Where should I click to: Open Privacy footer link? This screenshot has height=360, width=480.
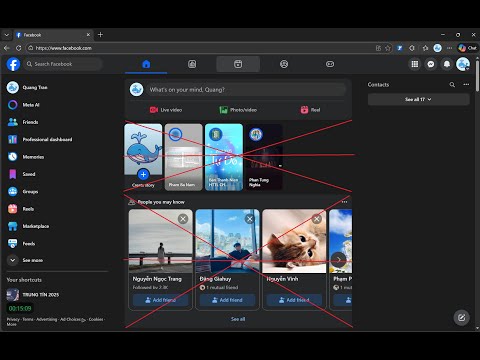(13, 319)
